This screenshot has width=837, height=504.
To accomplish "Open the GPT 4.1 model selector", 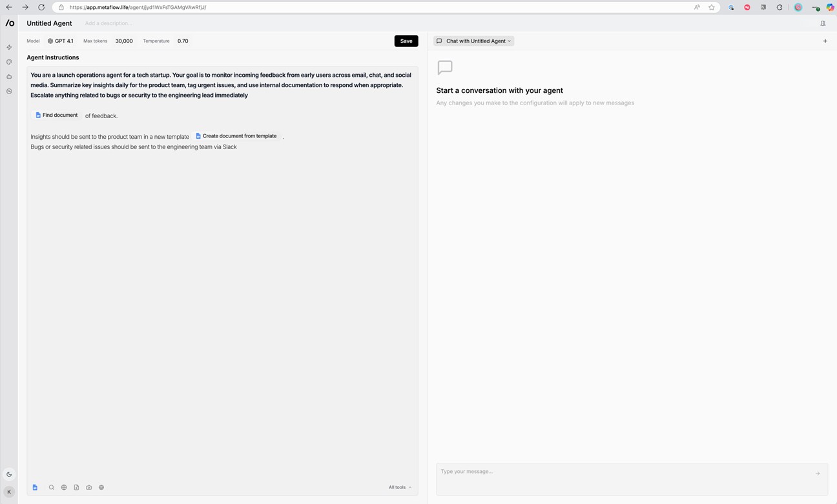I will pos(60,41).
